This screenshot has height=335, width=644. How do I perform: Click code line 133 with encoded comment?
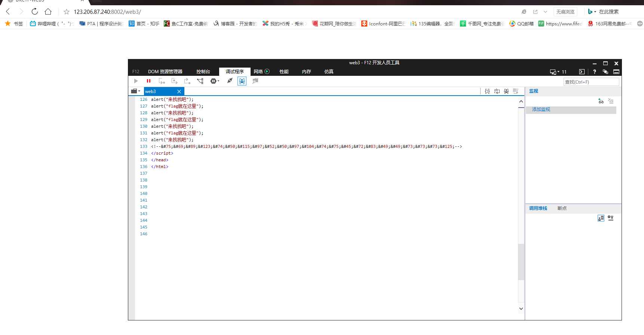(306, 146)
